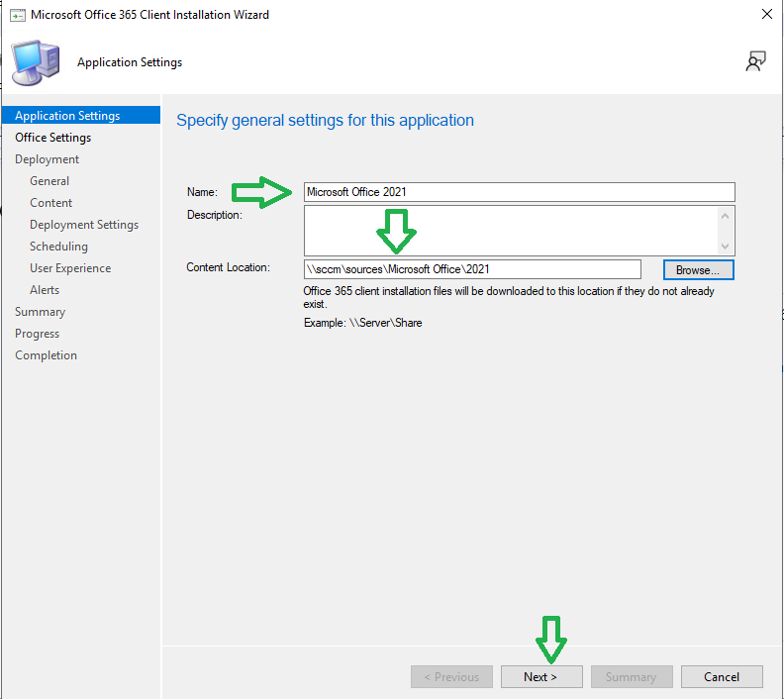Cancel the installation wizard

click(x=722, y=676)
